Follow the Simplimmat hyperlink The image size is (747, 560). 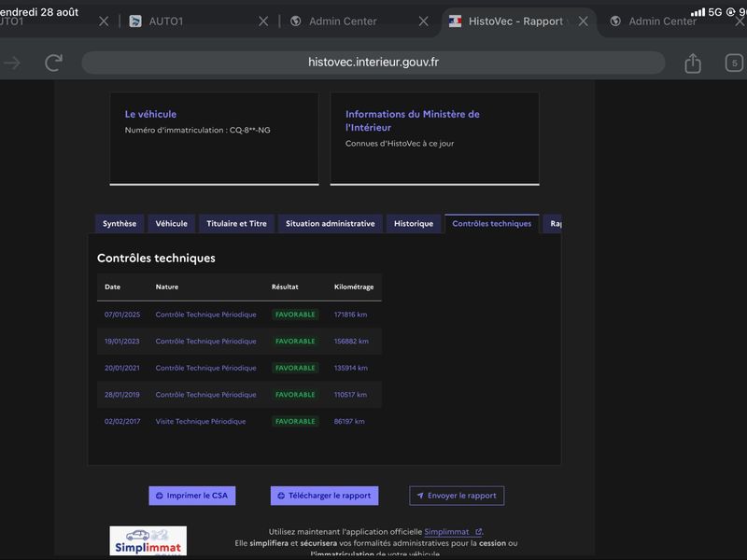click(x=453, y=531)
